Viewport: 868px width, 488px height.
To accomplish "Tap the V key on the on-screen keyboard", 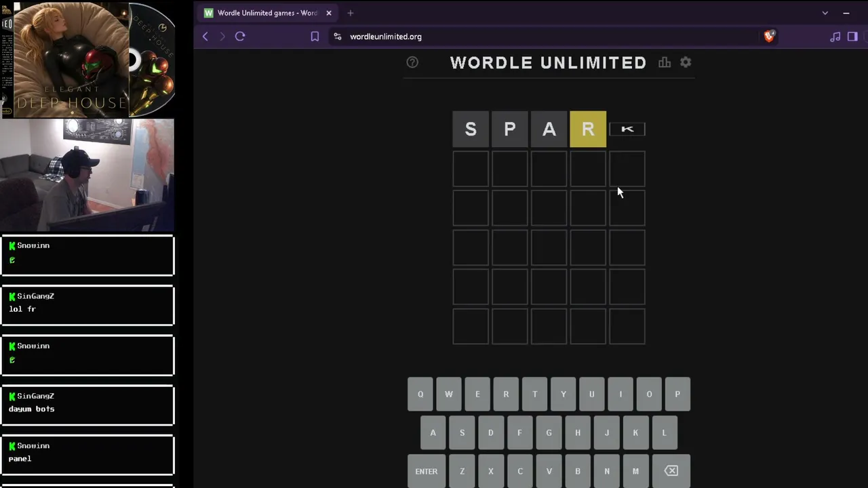I will pyautogui.click(x=549, y=471).
